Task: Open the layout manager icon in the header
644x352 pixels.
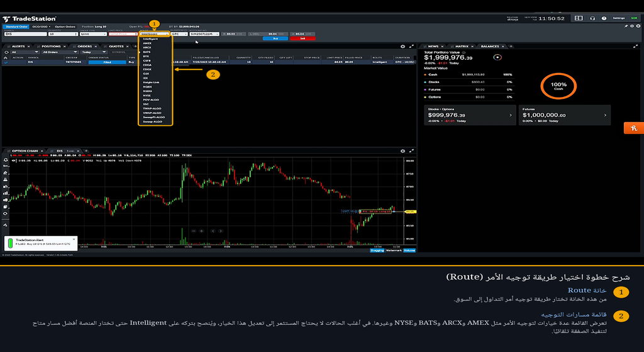Action: [x=579, y=18]
